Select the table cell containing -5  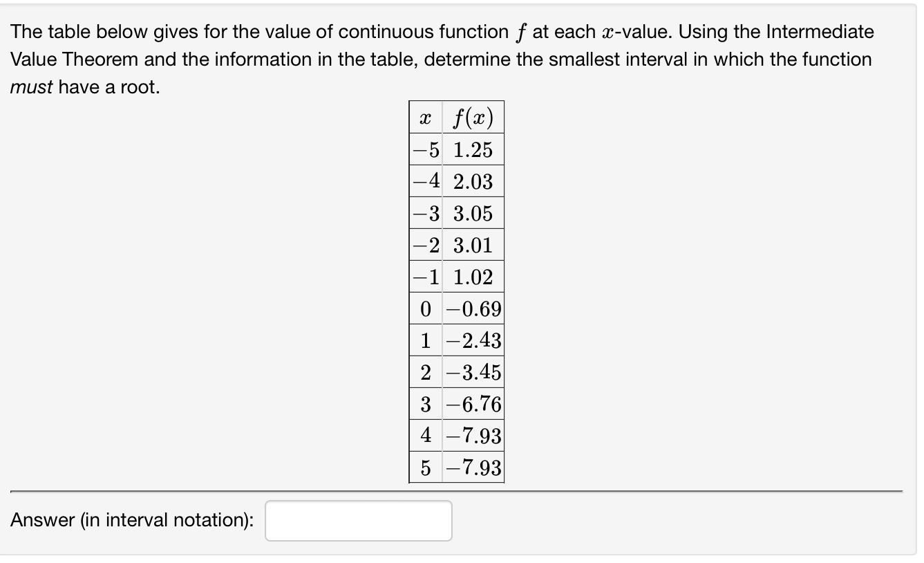[424, 149]
